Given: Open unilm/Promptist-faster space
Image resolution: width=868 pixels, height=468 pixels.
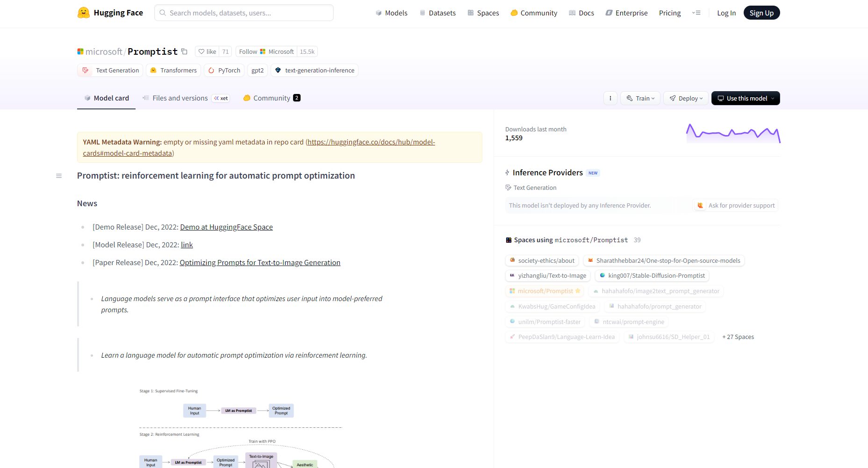Looking at the screenshot, I should (x=545, y=322).
